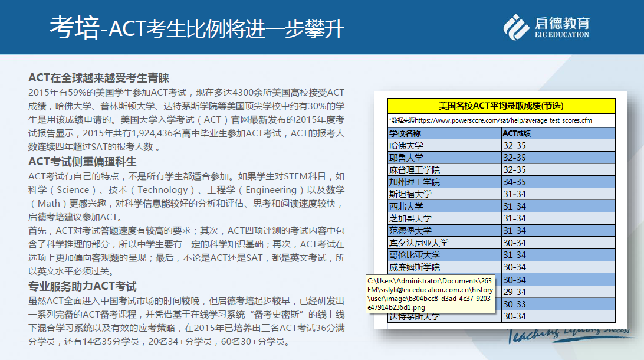Click the 学校名称 column header
The height and width of the screenshot is (360, 644).
[406, 133]
